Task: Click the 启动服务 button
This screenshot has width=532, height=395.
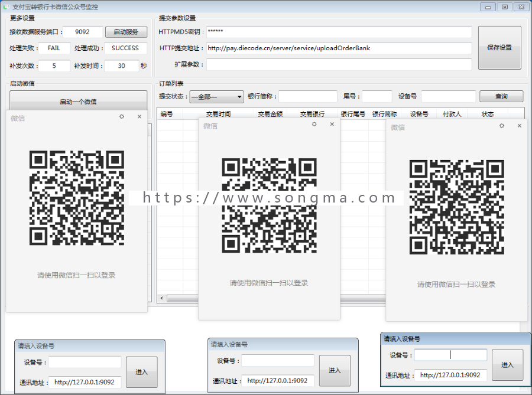Action: (126, 32)
